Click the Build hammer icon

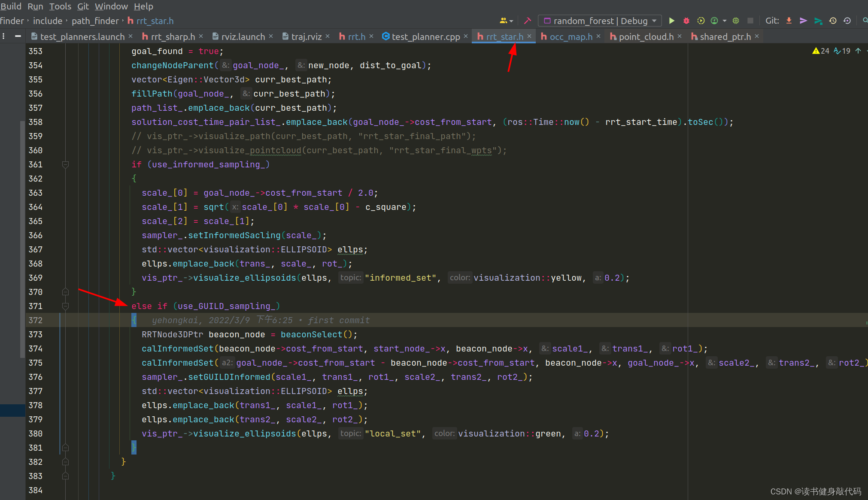(528, 21)
